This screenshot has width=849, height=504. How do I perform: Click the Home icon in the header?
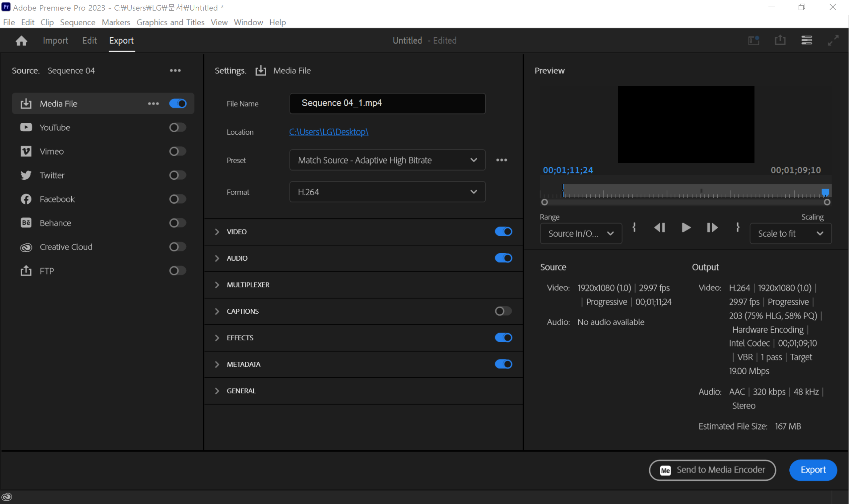(x=22, y=41)
